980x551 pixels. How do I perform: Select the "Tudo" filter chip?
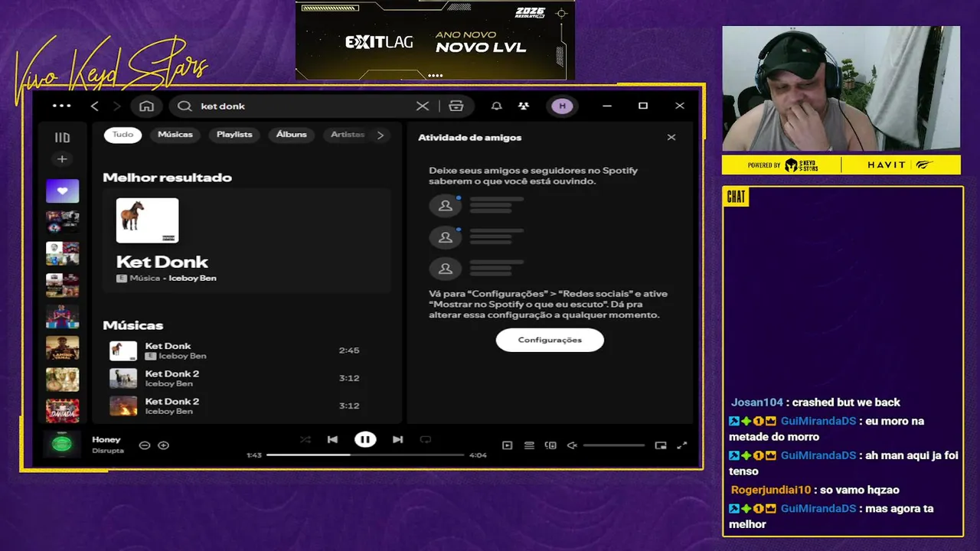(122, 135)
